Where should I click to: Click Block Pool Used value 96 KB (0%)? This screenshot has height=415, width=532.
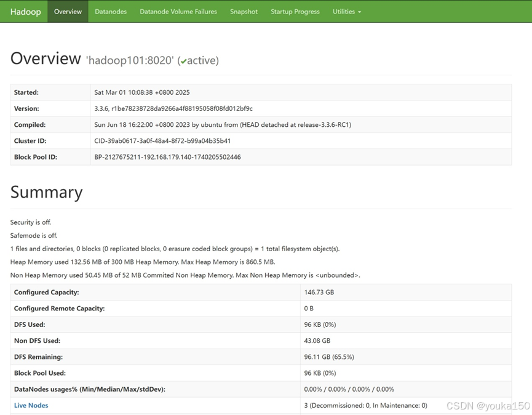[x=320, y=373]
